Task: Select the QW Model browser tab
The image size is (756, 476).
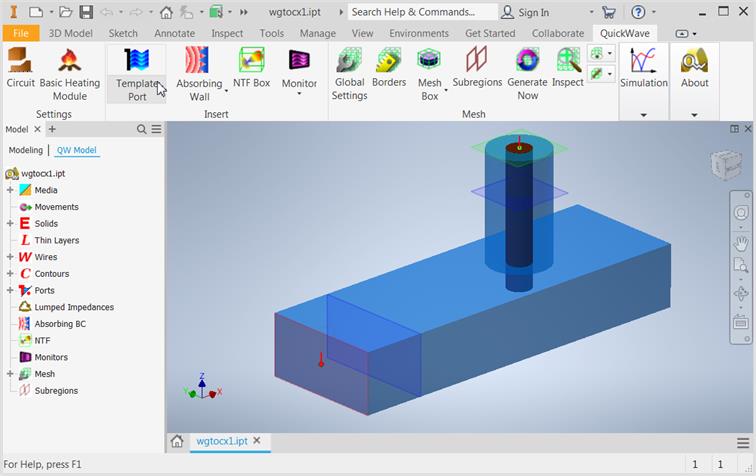Action: (x=77, y=150)
